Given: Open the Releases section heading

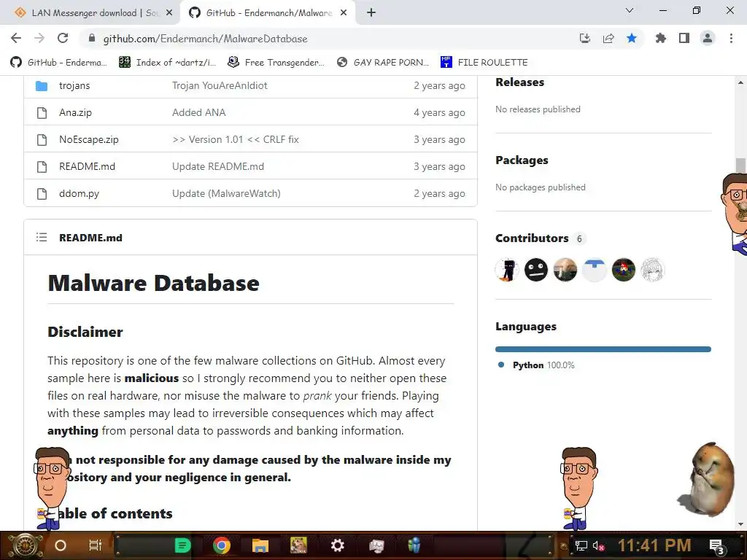Looking at the screenshot, I should (519, 82).
